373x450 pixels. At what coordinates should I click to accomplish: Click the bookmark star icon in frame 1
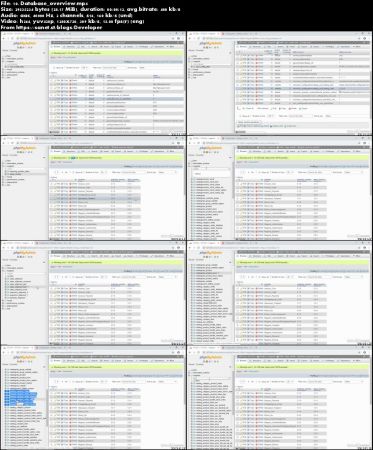coord(173,38)
